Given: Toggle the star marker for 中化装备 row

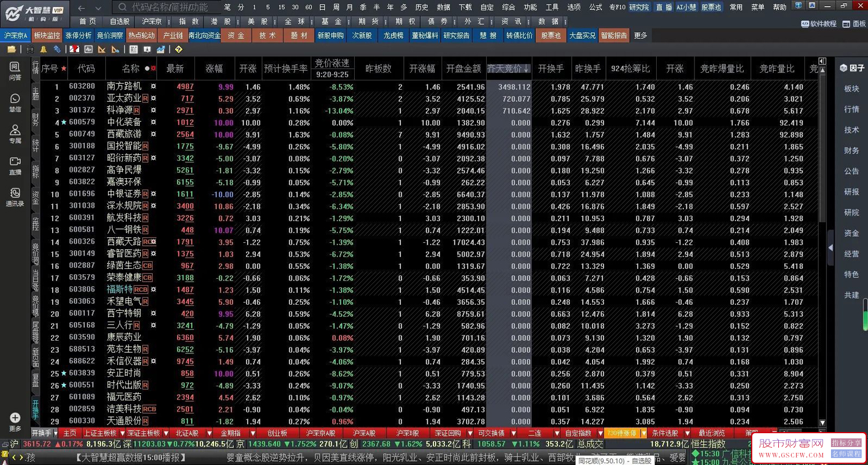Looking at the screenshot, I should [64, 123].
